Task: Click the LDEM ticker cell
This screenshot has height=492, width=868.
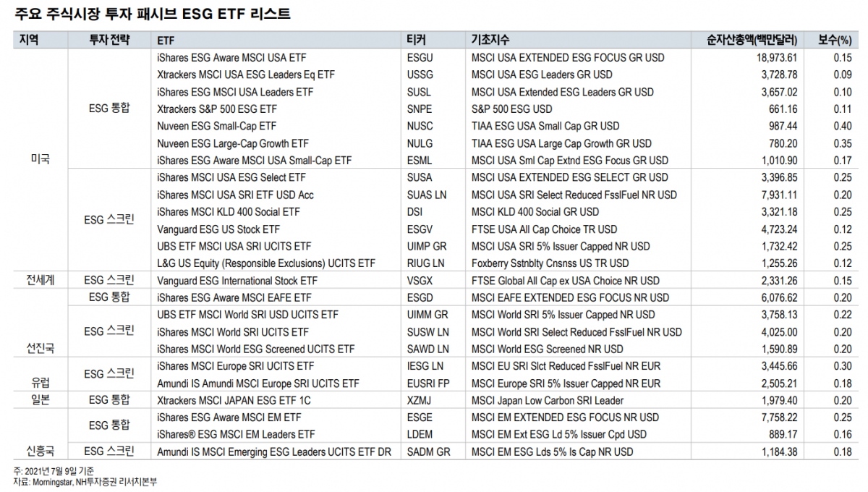Action: [420, 434]
